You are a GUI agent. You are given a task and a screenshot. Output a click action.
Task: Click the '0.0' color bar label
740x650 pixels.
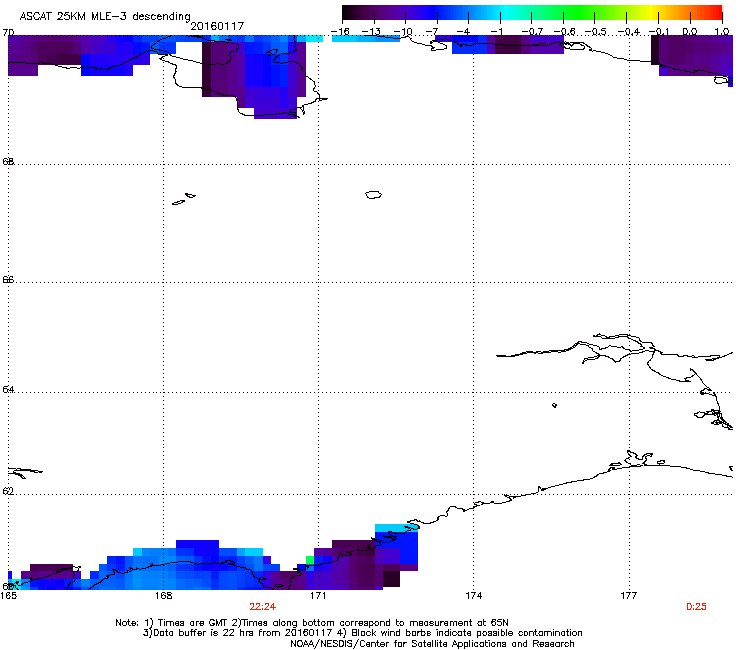tap(690, 32)
